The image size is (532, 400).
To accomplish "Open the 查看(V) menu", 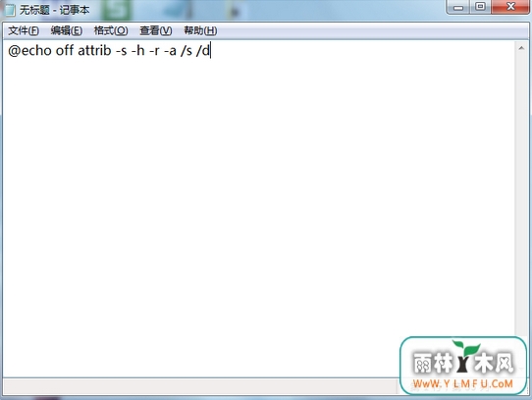I will [156, 30].
